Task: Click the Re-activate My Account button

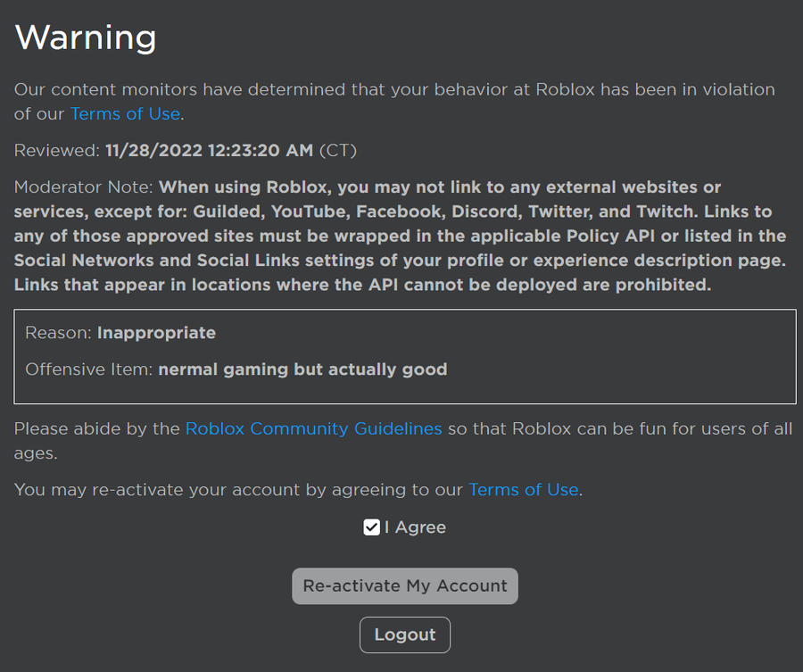Action: (405, 586)
